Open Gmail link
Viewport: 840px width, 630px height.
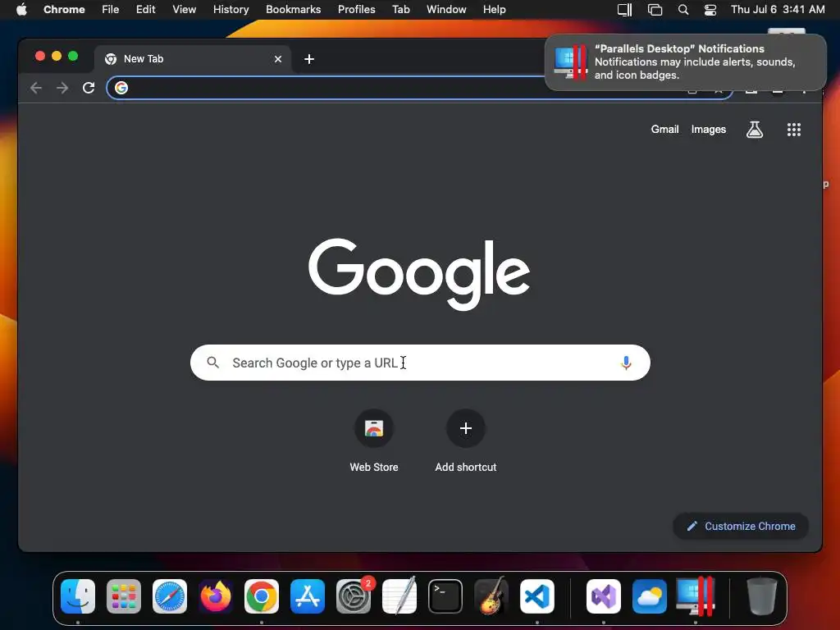(x=664, y=129)
